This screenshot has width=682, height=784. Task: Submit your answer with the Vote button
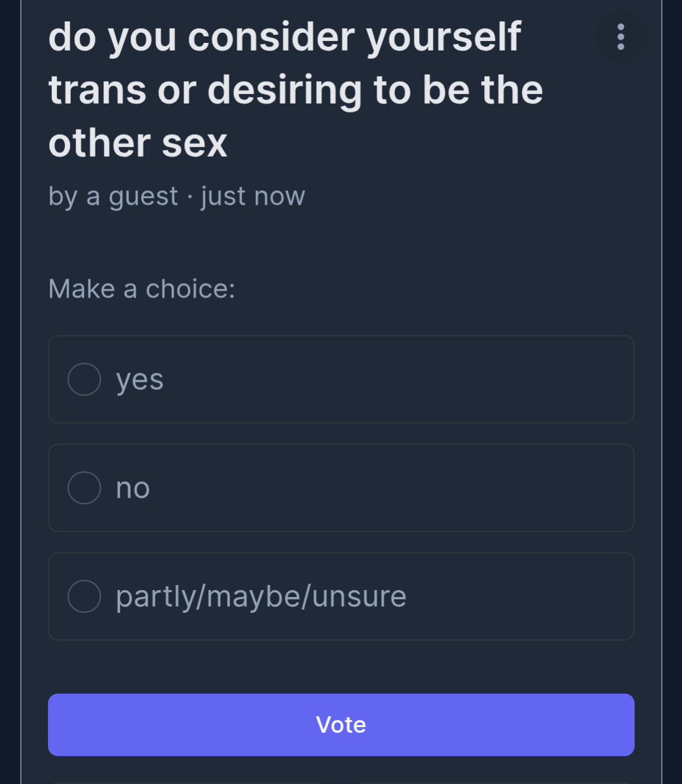pyautogui.click(x=341, y=725)
